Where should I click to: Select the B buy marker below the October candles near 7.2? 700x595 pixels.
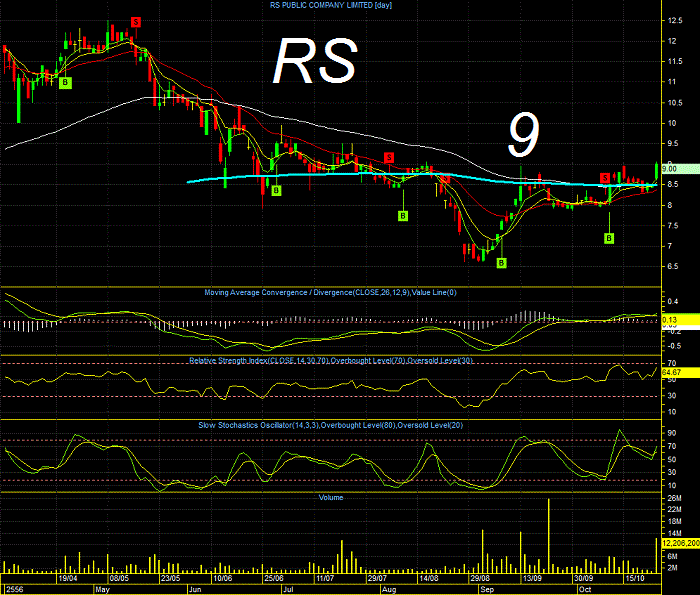[609, 238]
